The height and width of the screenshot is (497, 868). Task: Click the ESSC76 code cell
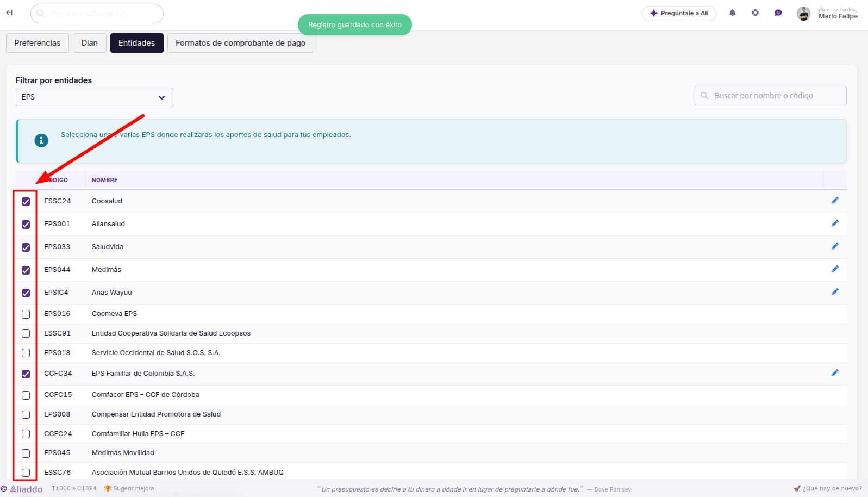pyautogui.click(x=58, y=473)
